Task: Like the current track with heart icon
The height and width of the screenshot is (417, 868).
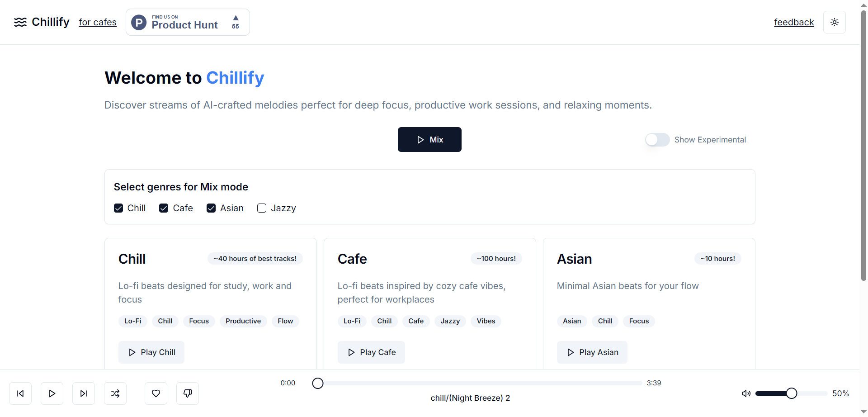Action: [156, 393]
